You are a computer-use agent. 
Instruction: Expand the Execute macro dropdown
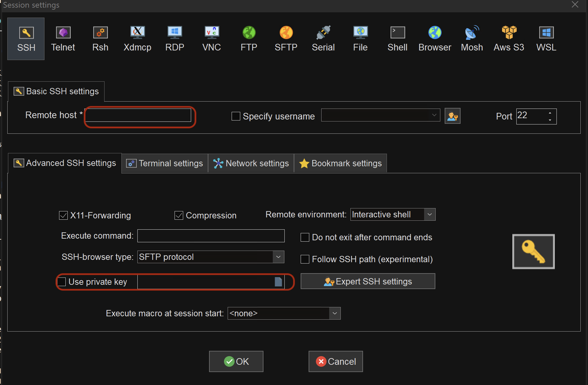335,313
